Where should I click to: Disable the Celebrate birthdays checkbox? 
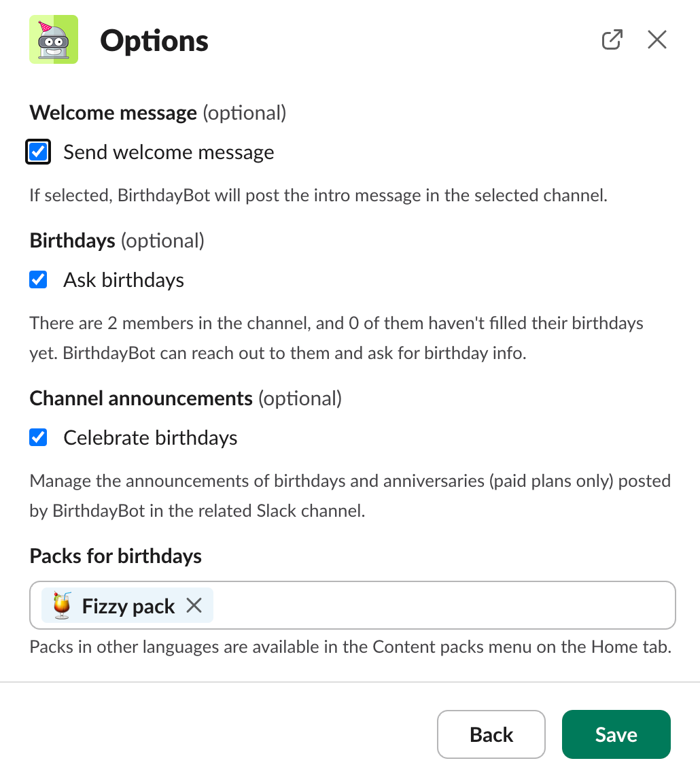pos(39,437)
